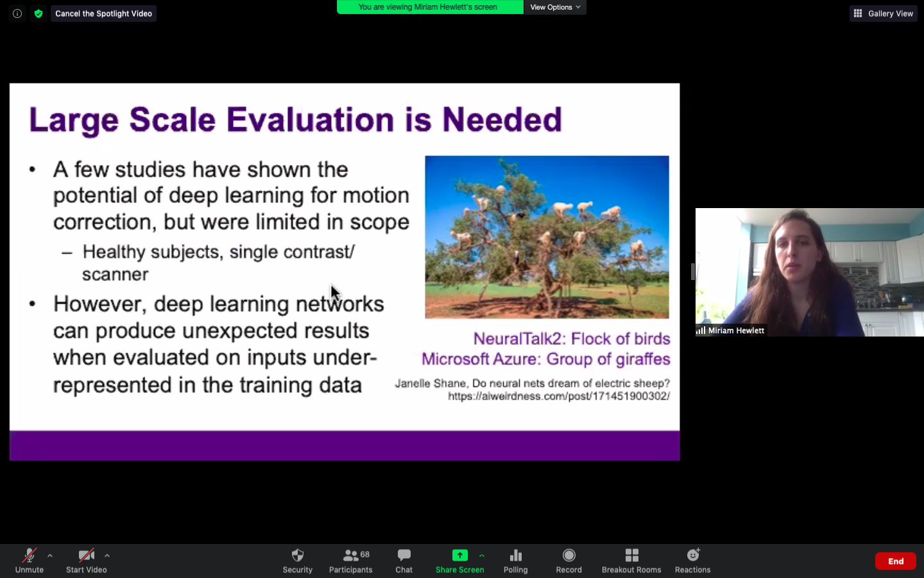The width and height of the screenshot is (924, 578).
Task: End the meeting
Action: coord(895,561)
